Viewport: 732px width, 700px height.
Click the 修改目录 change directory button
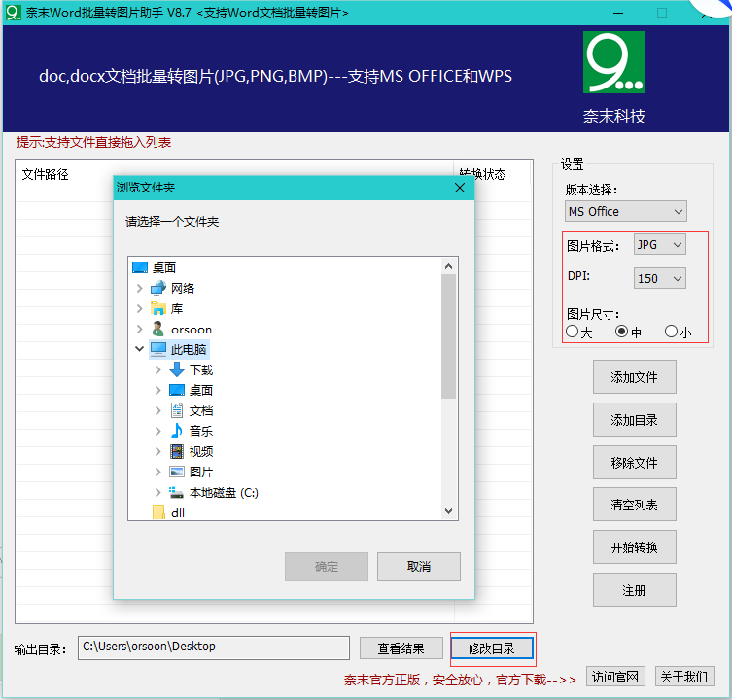[x=492, y=648]
